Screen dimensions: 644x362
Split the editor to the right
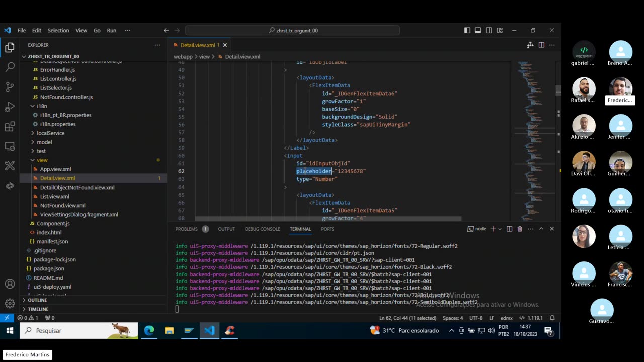coord(541,45)
